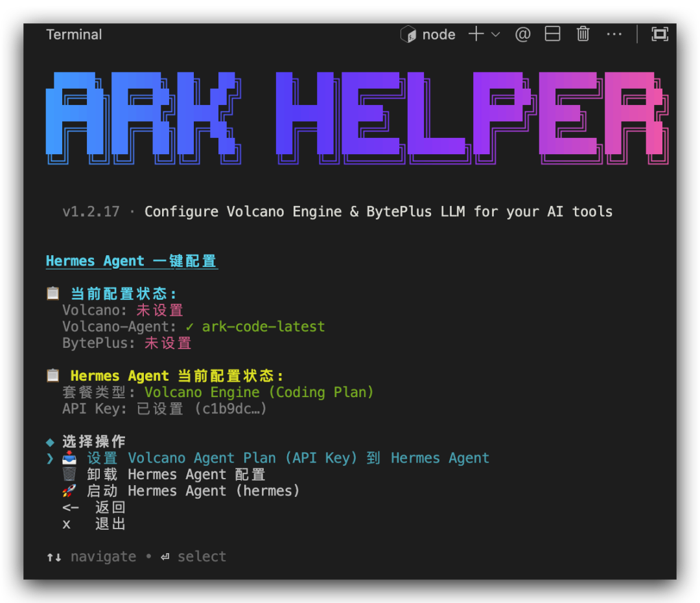
Task: Click the rocket icon beside 启动
Action: pyautogui.click(x=69, y=491)
